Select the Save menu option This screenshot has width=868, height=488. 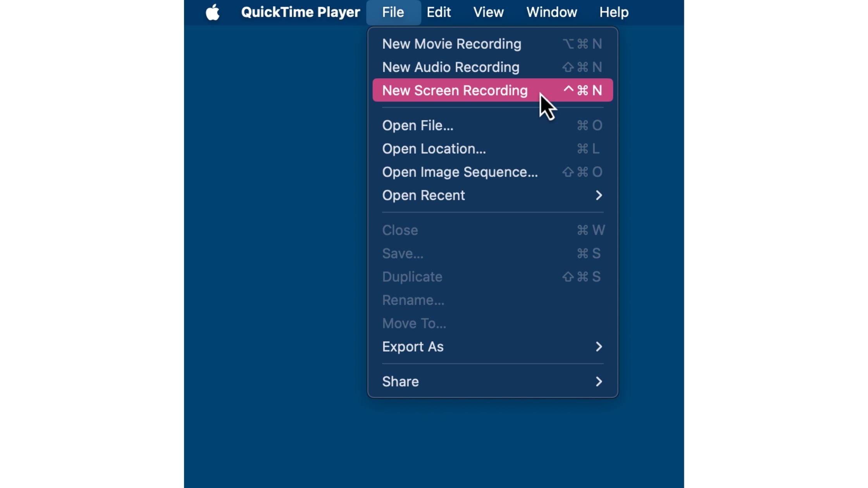[x=402, y=253]
